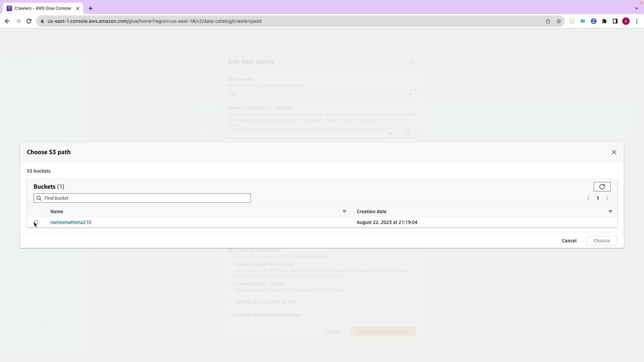Click the search icon in Find bucket
Image resolution: width=644 pixels, height=362 pixels.
[x=39, y=198]
